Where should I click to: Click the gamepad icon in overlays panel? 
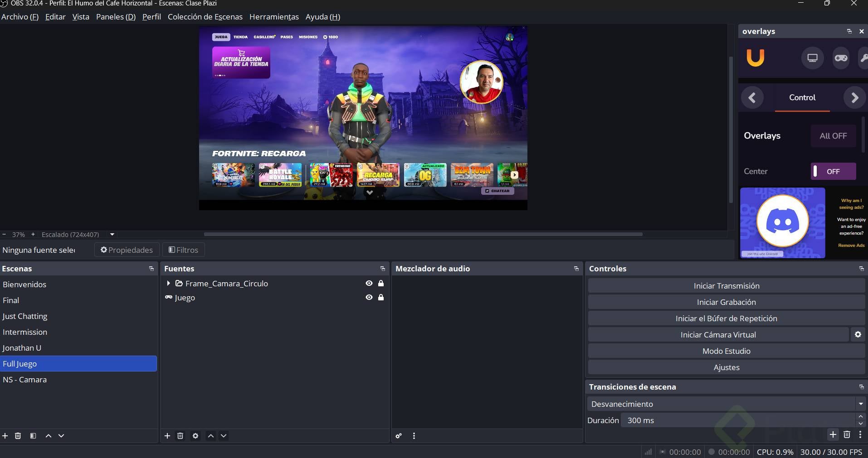841,58
